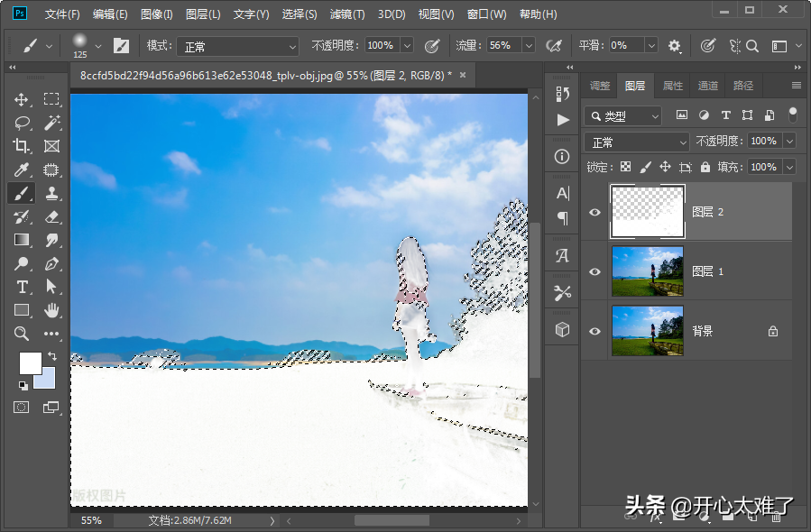Open smoothing options gear button
Image resolution: width=811 pixels, height=532 pixels.
coord(674,46)
